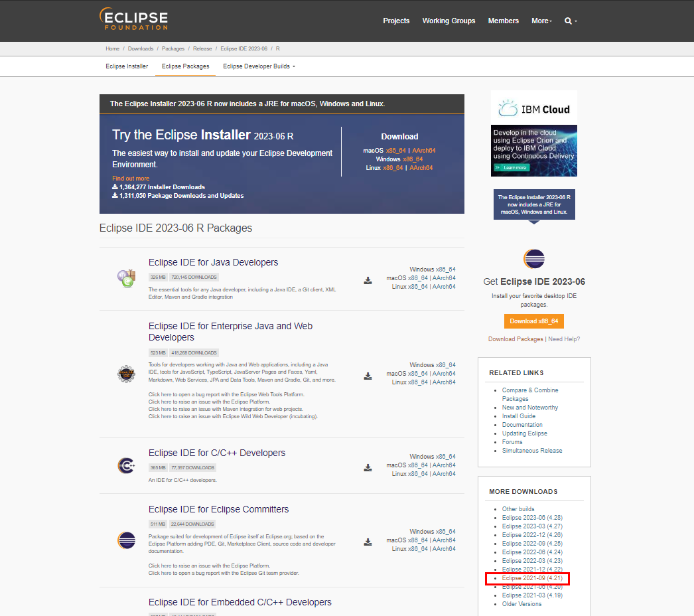This screenshot has width=694, height=616.
Task: Open Older Versions link
Action: (521, 604)
